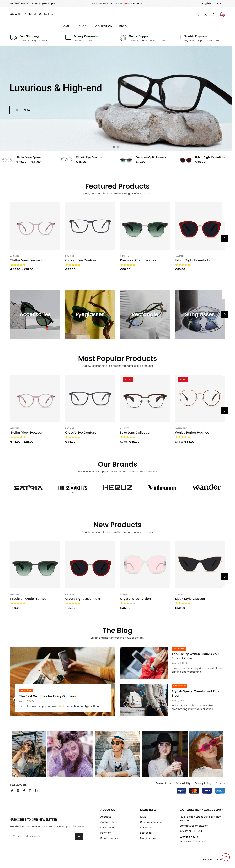Viewport: 235px width, 868px height.
Task: Open the shopping cart bag icon
Action: pos(222,14)
